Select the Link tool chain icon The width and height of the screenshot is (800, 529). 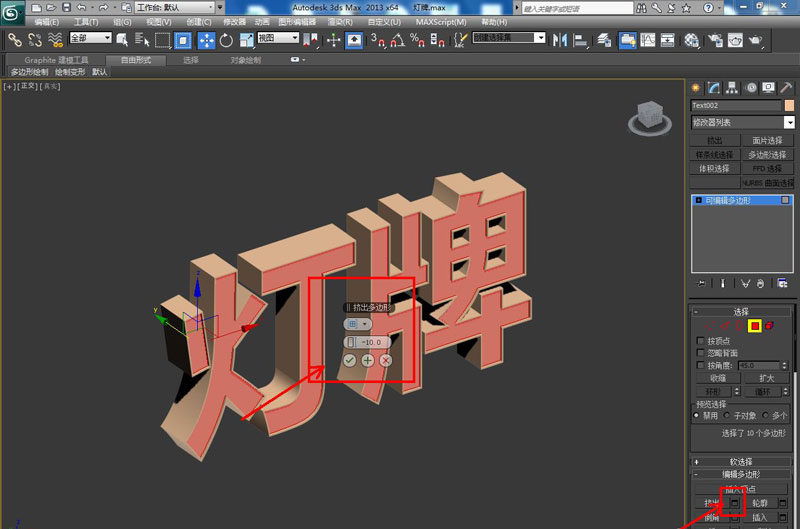pyautogui.click(x=14, y=40)
